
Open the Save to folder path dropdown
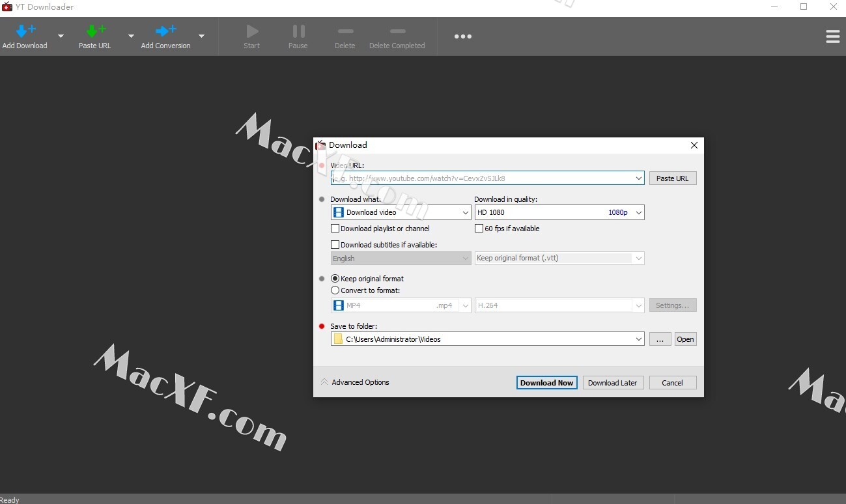pyautogui.click(x=639, y=339)
